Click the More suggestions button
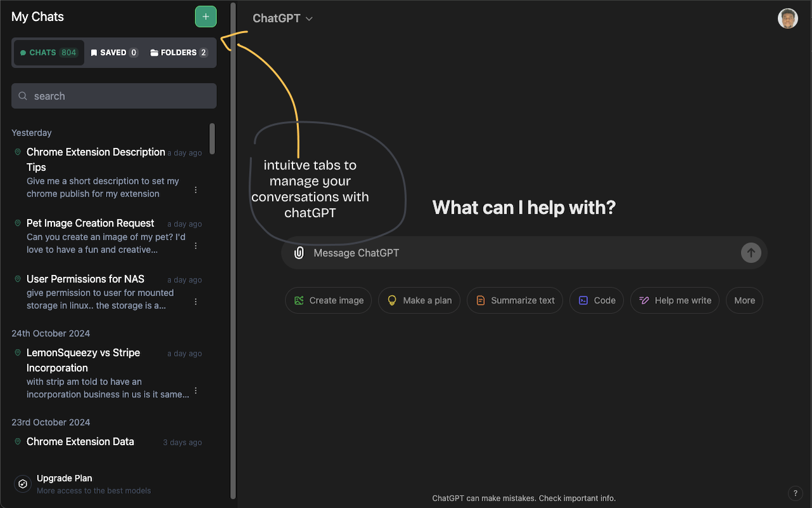This screenshot has width=812, height=508. [x=745, y=300]
